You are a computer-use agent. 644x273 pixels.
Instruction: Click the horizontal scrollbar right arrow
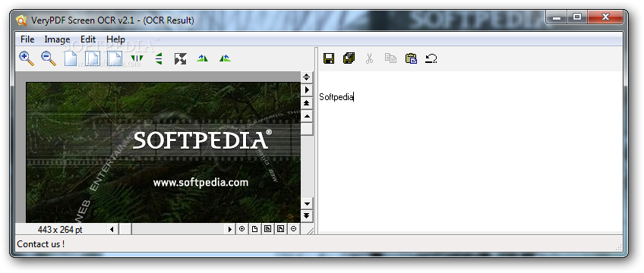(229, 229)
